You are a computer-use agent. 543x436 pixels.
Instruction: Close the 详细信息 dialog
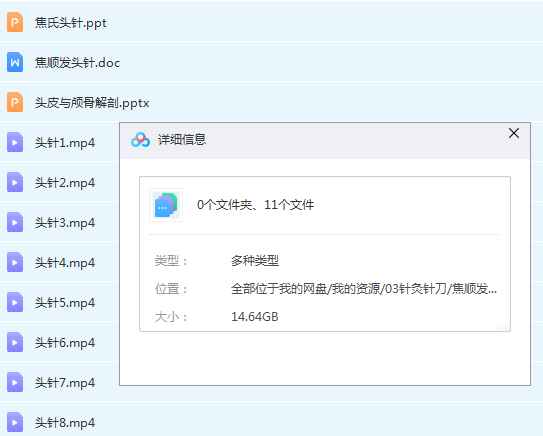pyautogui.click(x=514, y=133)
